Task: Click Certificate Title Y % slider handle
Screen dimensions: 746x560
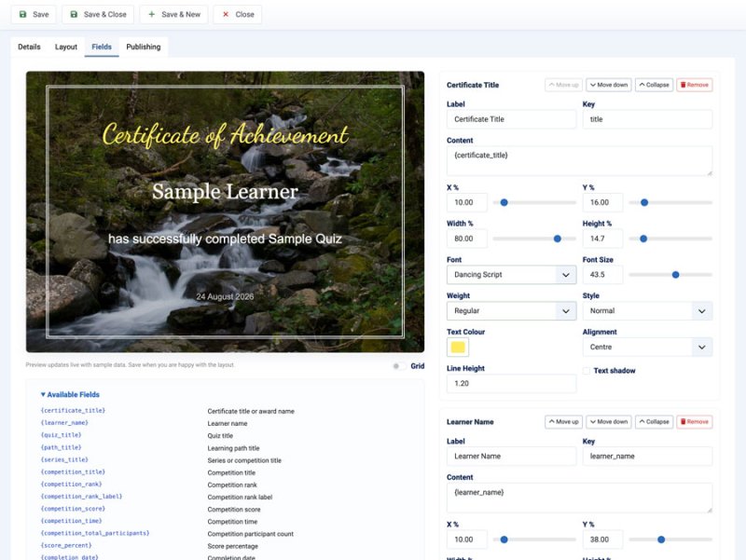Action: click(644, 202)
